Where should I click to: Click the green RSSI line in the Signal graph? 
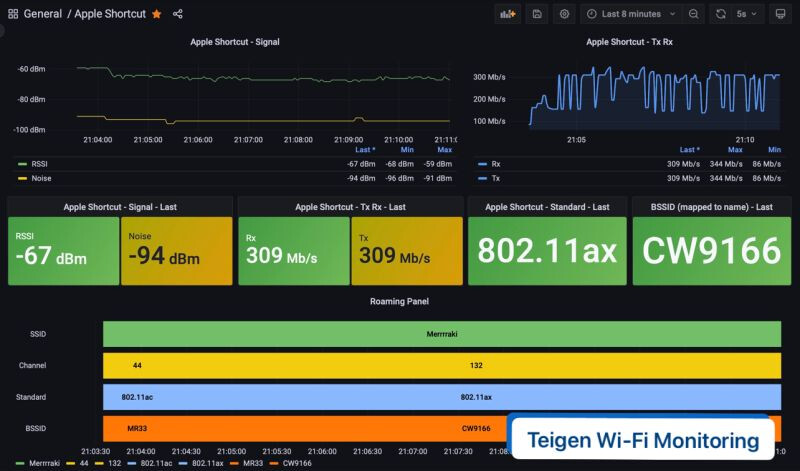tap(265, 79)
